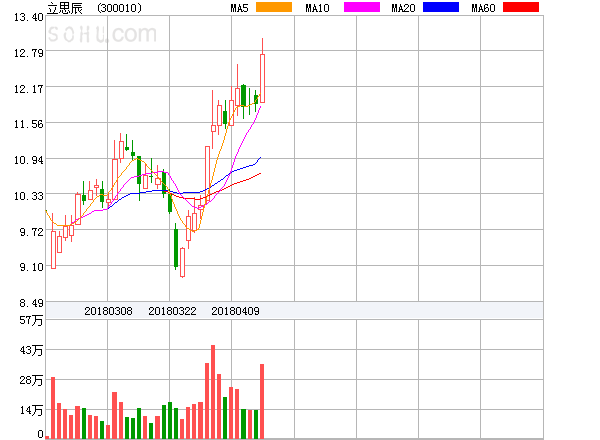This screenshot has height=440, width=600.
Task: Click the blue MA20 legend swatch
Action: 441,7
